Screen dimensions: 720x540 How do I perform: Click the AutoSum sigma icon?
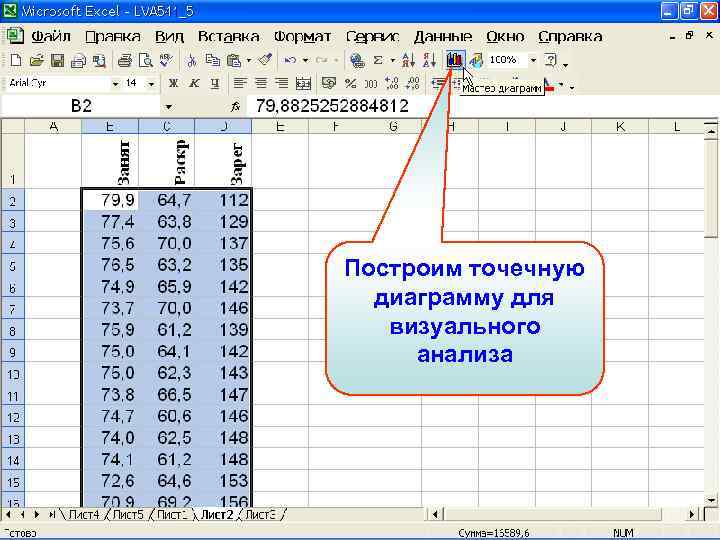click(378, 60)
